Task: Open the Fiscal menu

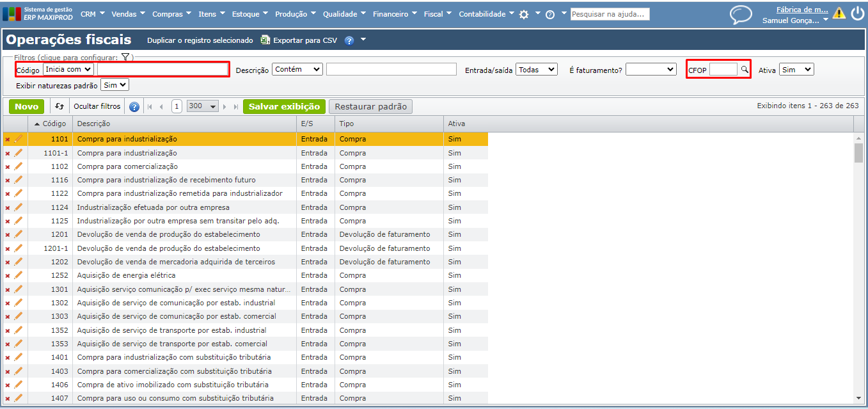Action: click(x=438, y=14)
